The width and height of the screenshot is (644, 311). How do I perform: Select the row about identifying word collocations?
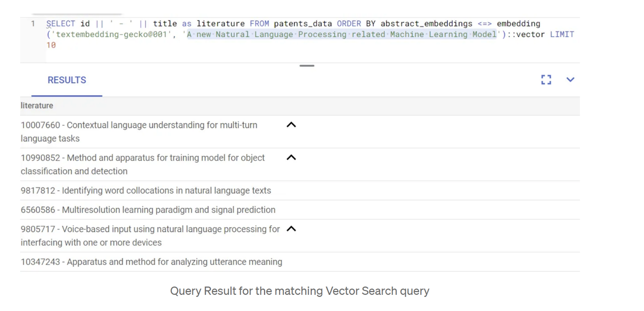pyautogui.click(x=145, y=191)
